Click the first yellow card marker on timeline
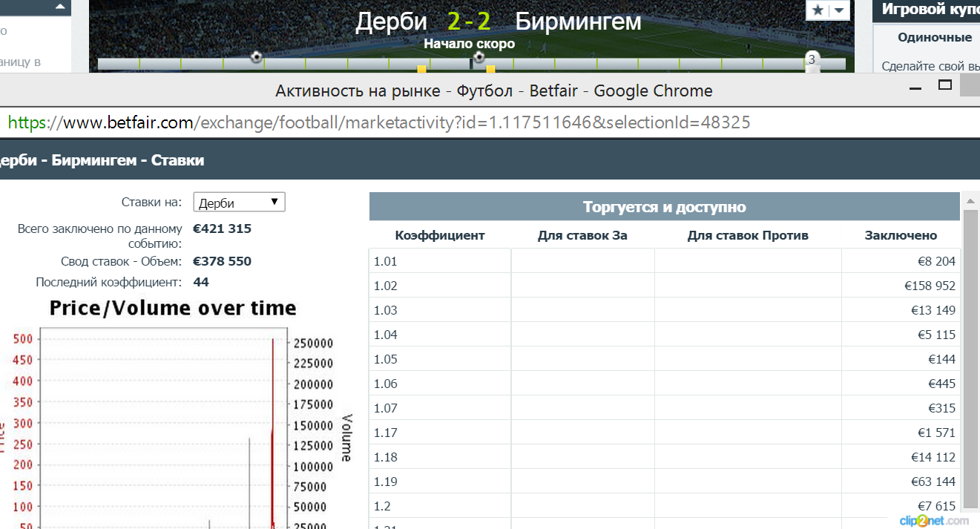This screenshot has width=980, height=529. (421, 69)
